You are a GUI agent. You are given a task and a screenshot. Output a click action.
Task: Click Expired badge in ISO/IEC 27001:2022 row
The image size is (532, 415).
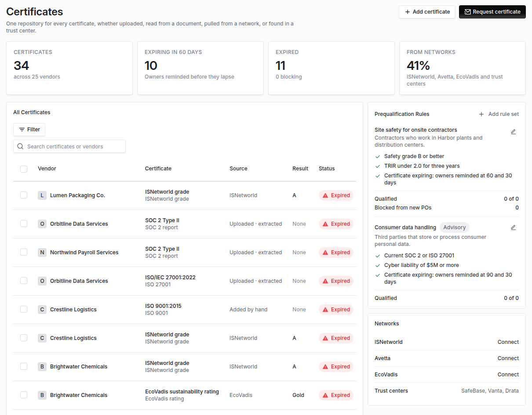[x=336, y=281]
